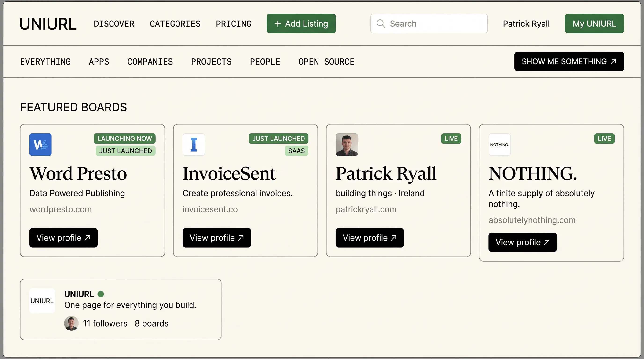This screenshot has height=359, width=644.
Task: Click Word Presto's Just Launched tag
Action: pyautogui.click(x=125, y=151)
